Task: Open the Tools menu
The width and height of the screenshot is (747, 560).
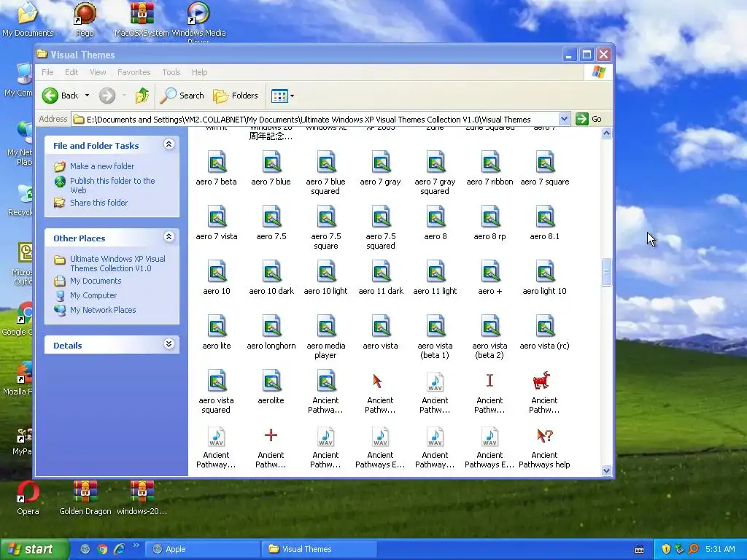Action: tap(171, 72)
